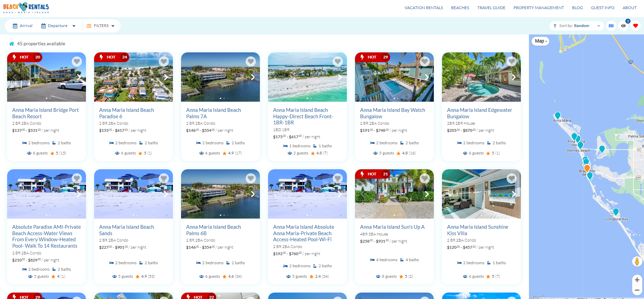The width and height of the screenshot is (644, 299).
Task: Go to the ABOUT page
Action: 629,8
